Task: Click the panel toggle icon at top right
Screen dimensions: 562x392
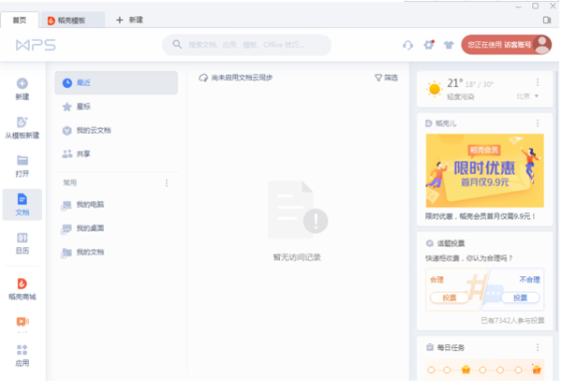Action: coord(547,20)
